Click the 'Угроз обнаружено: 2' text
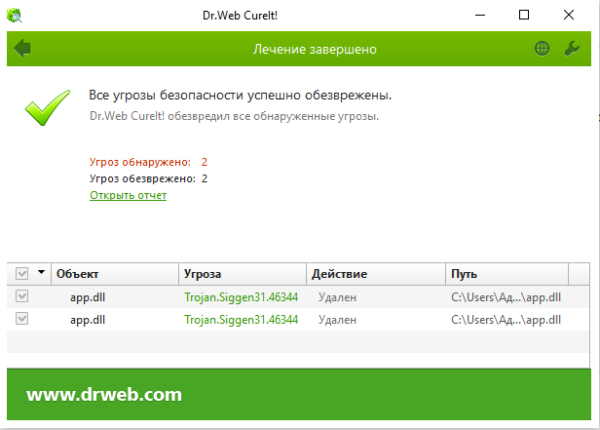Image resolution: width=600 pixels, height=430 pixels. [x=148, y=162]
